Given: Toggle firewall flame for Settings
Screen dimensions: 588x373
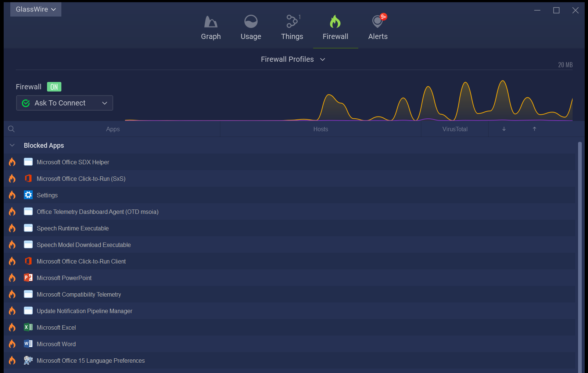Looking at the screenshot, I should [12, 195].
